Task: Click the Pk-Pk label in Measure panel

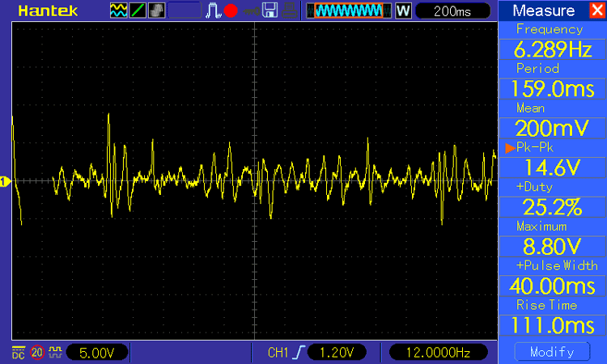Action: (535, 147)
